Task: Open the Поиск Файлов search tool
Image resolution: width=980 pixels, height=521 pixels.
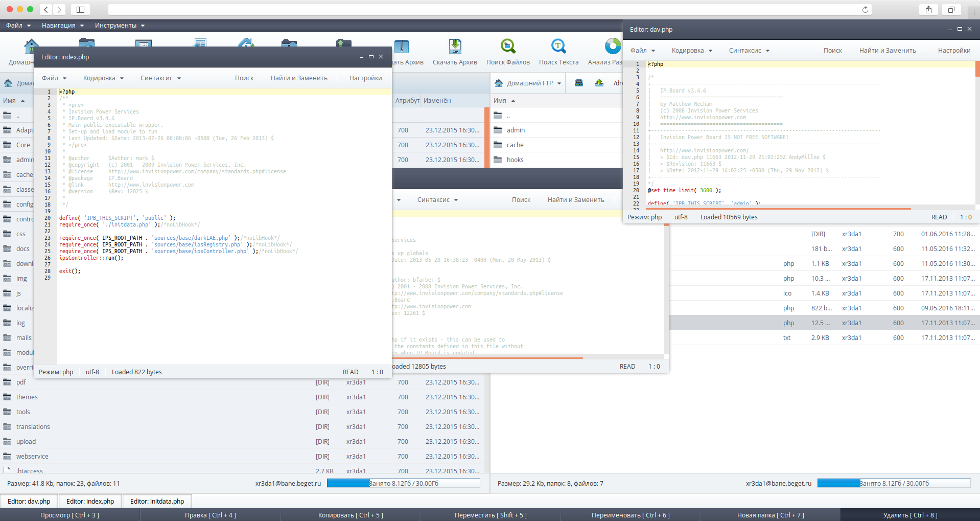Action: (507, 47)
